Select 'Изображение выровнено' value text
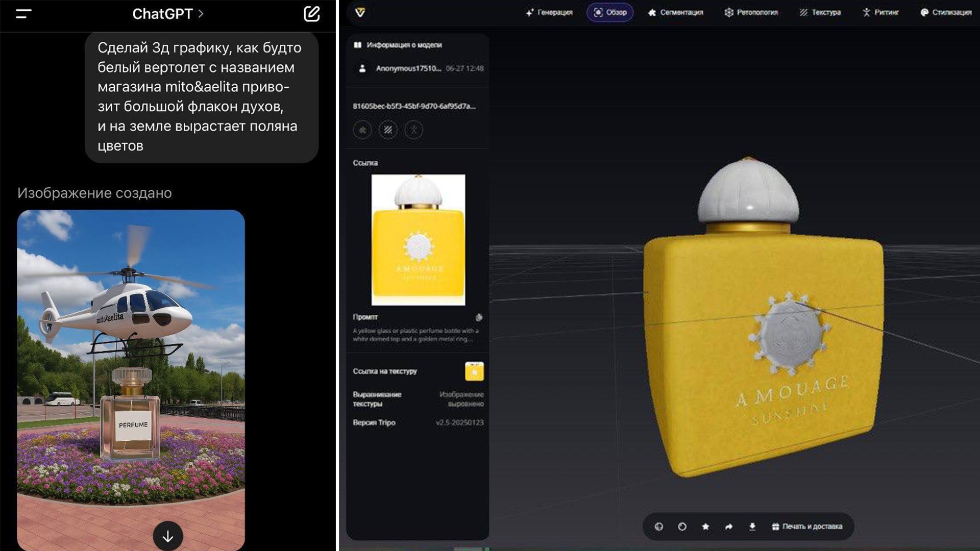Viewport: 980px width, 551px height. pyautogui.click(x=461, y=399)
